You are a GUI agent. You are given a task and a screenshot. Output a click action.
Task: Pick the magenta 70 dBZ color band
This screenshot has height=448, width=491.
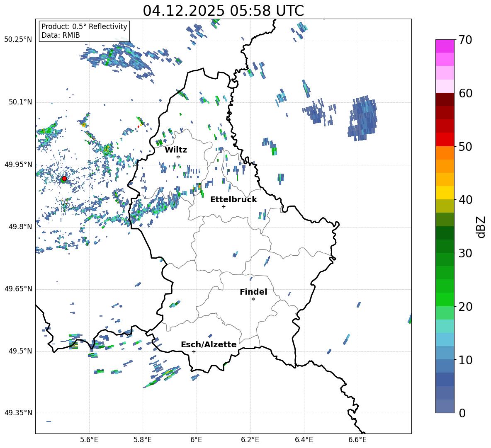[445, 46]
